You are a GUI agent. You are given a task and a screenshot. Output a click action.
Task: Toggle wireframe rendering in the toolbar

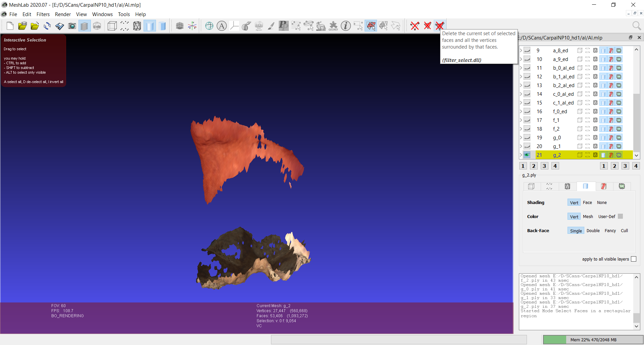click(x=137, y=26)
